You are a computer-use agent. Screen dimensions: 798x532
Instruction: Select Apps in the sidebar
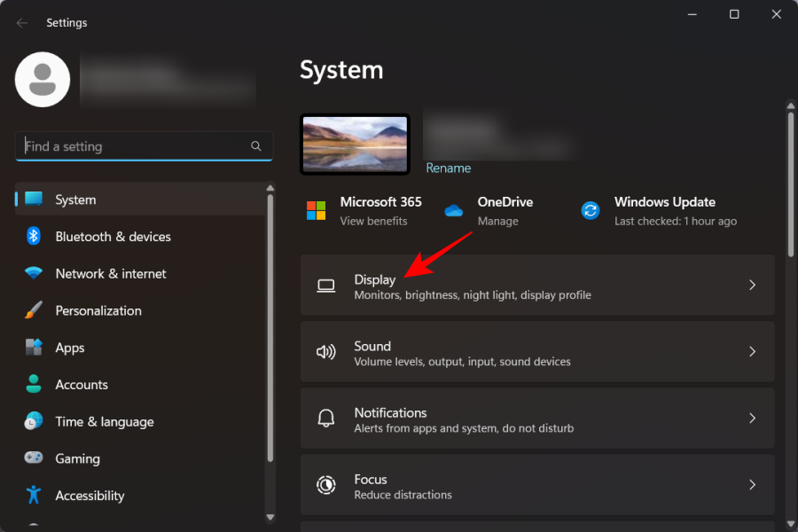point(70,348)
